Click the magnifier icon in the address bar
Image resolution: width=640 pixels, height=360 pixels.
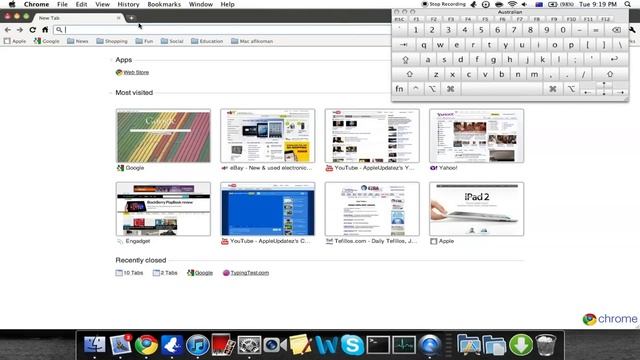tap(59, 30)
